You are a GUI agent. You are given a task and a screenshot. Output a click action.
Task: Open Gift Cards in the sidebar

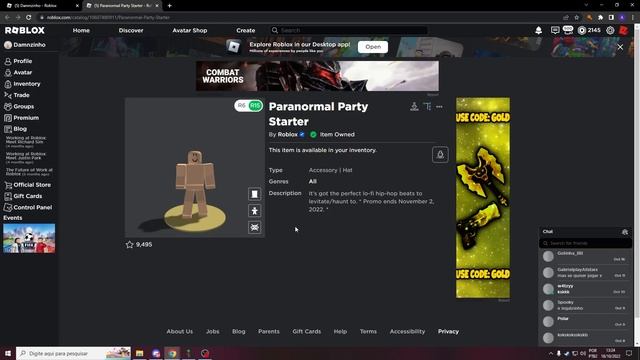[x=23, y=196]
